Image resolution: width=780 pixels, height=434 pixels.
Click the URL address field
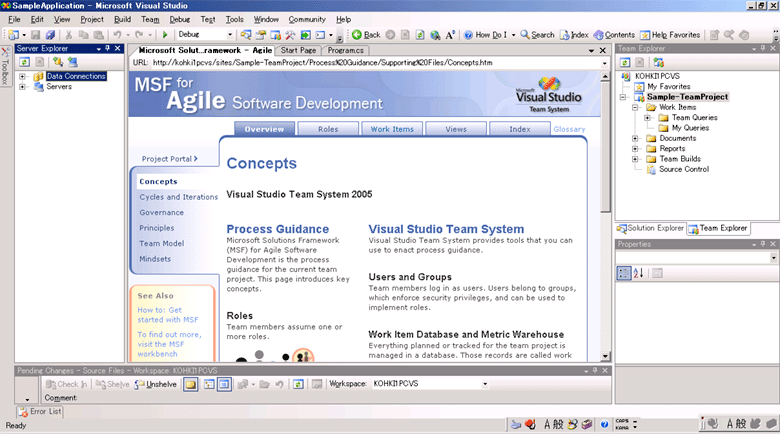376,63
